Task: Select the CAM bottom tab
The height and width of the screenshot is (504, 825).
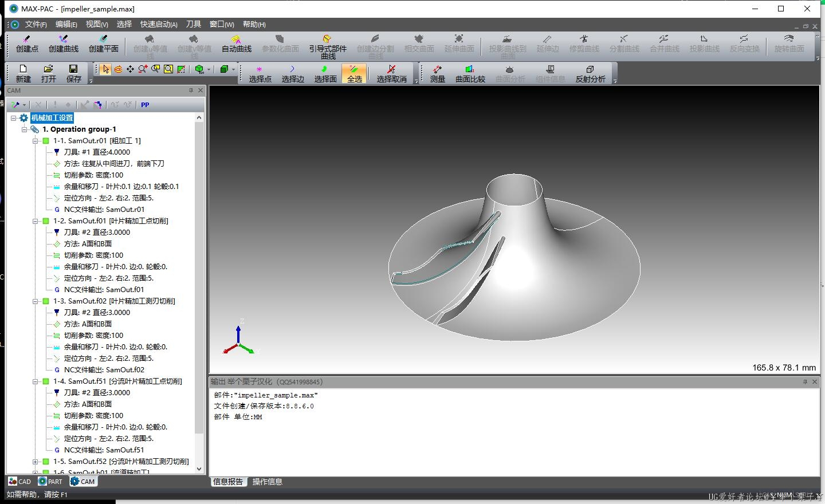Action: click(x=82, y=482)
